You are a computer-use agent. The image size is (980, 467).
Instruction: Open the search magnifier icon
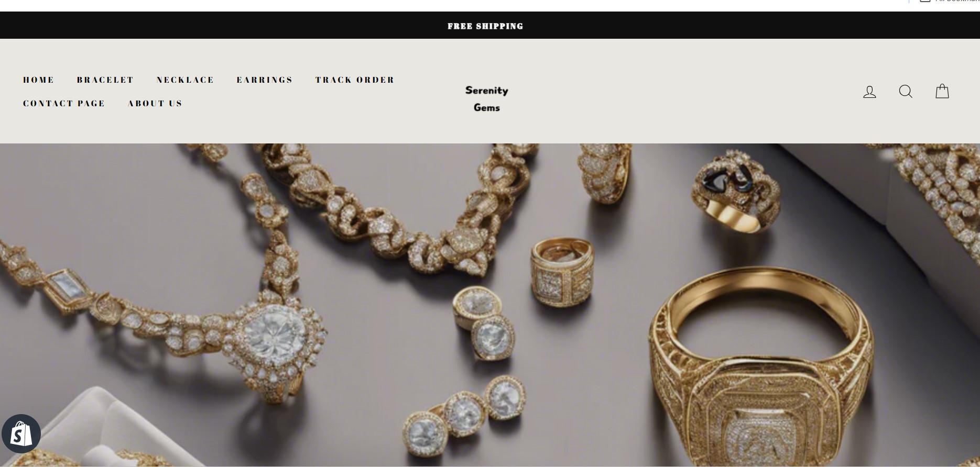pos(906,92)
